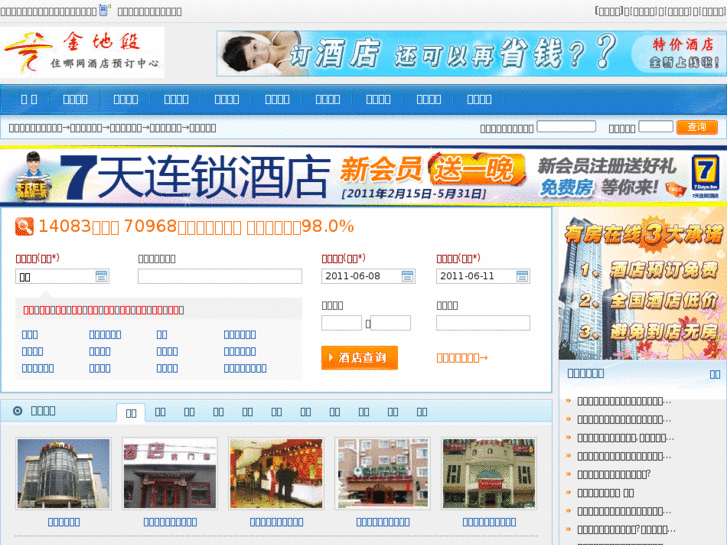Click the blue link in sidebar section header
Viewport: 727px width, 545px height.
tap(715, 374)
